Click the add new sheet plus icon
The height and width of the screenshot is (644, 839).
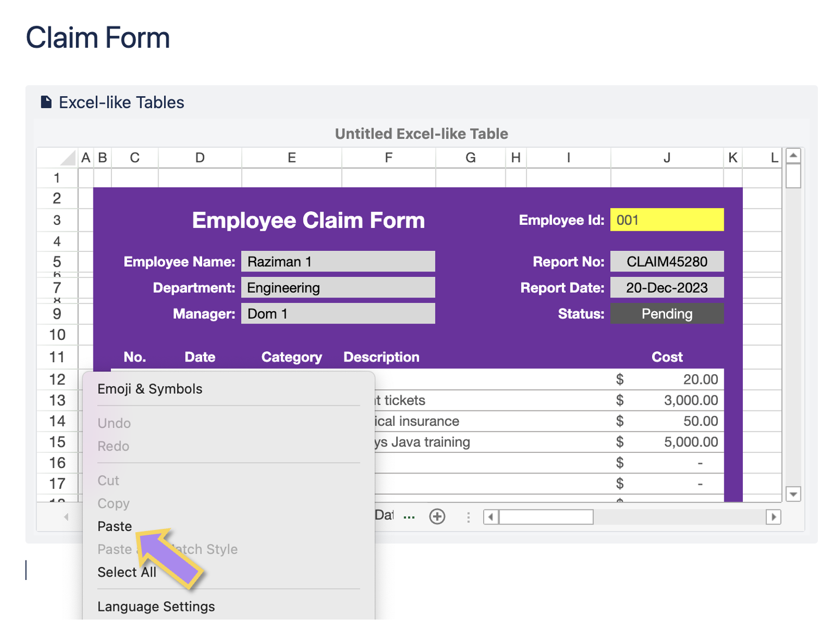(x=437, y=516)
